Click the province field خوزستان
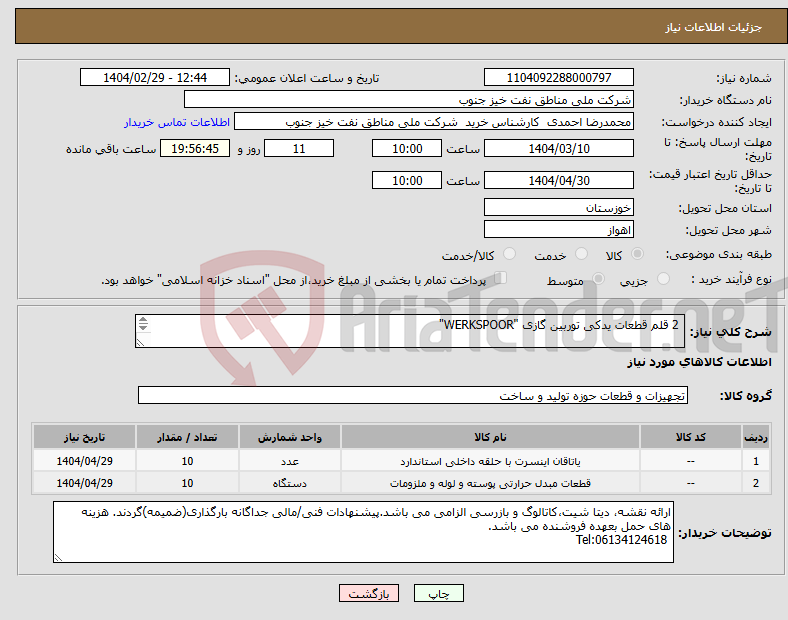The width and height of the screenshot is (788, 620). 558,208
